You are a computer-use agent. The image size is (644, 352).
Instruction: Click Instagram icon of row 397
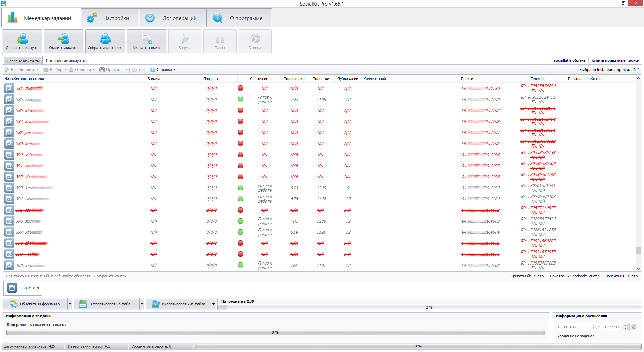9,232
